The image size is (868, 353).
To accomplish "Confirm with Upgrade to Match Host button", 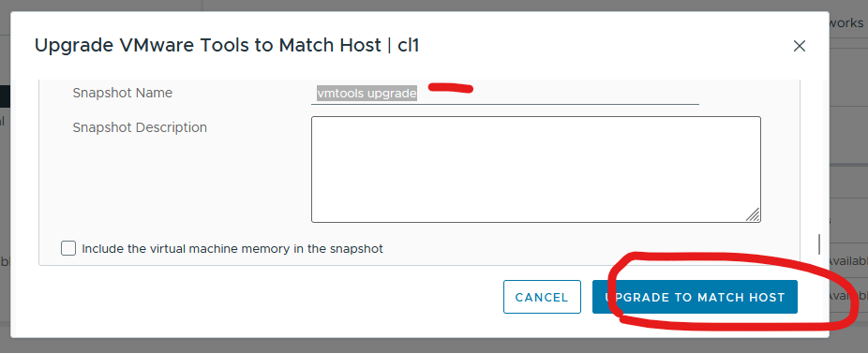I will [x=695, y=297].
